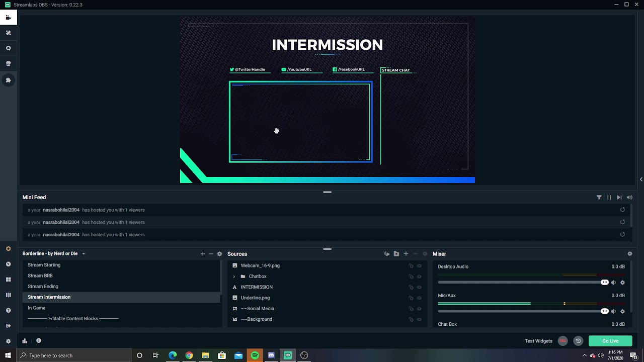Open Spotify from the taskbar
This screenshot has width=644, height=362.
coord(255,355)
